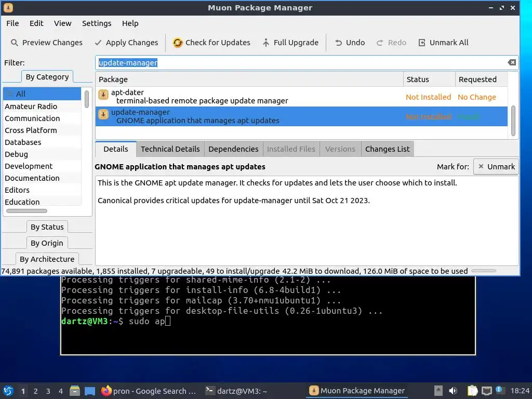Switch to virtual desktop 4
Image resolution: width=532 pixels, height=399 pixels.
pyautogui.click(x=61, y=391)
